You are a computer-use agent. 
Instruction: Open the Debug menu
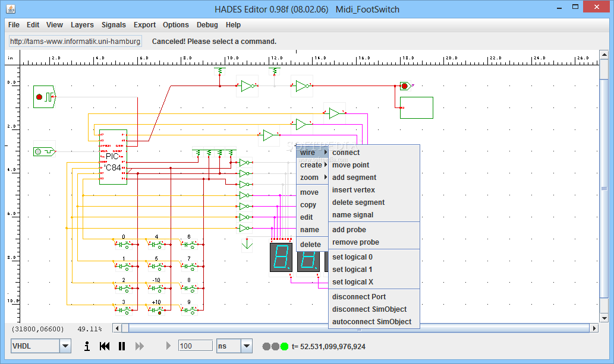click(x=207, y=25)
